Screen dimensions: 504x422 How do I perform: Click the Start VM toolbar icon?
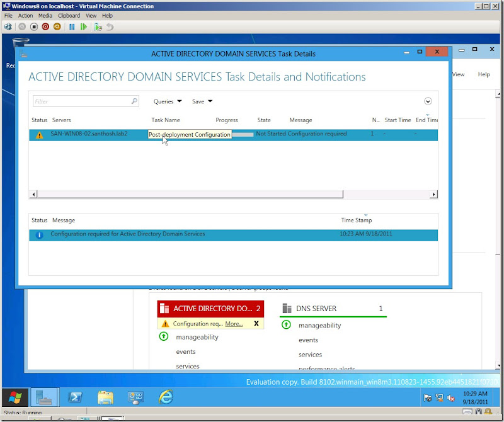(x=22, y=27)
